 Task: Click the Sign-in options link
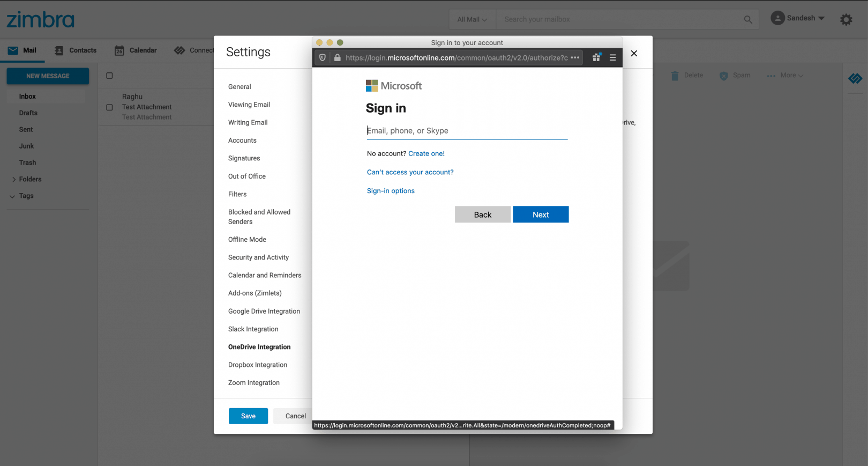tap(391, 191)
